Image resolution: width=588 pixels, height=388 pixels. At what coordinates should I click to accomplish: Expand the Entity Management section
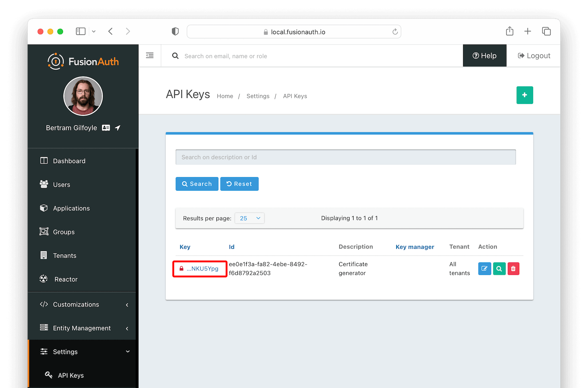81,328
